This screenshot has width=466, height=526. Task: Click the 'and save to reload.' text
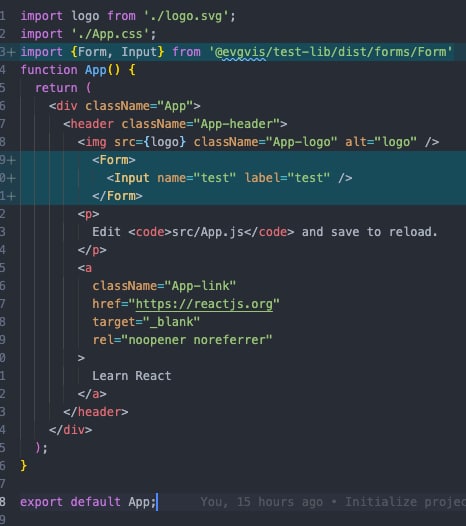[370, 232]
